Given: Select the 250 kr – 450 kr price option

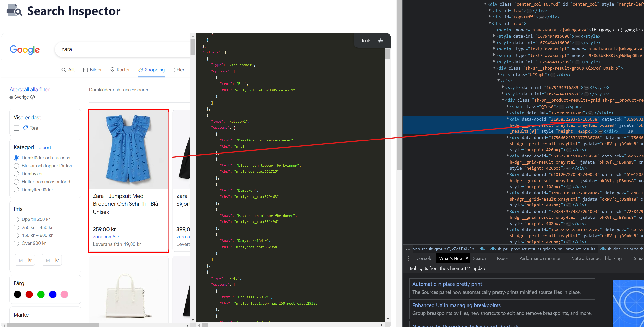Looking at the screenshot, I should coord(16,227).
